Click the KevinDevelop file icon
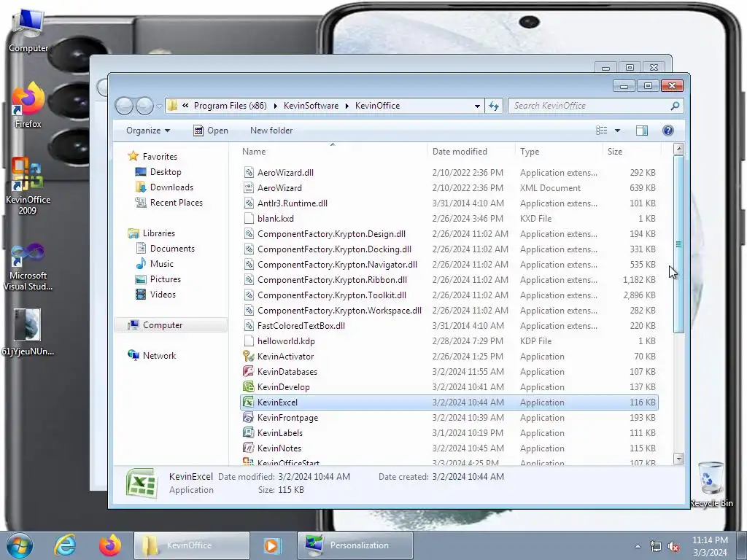747x560 pixels. [x=248, y=386]
